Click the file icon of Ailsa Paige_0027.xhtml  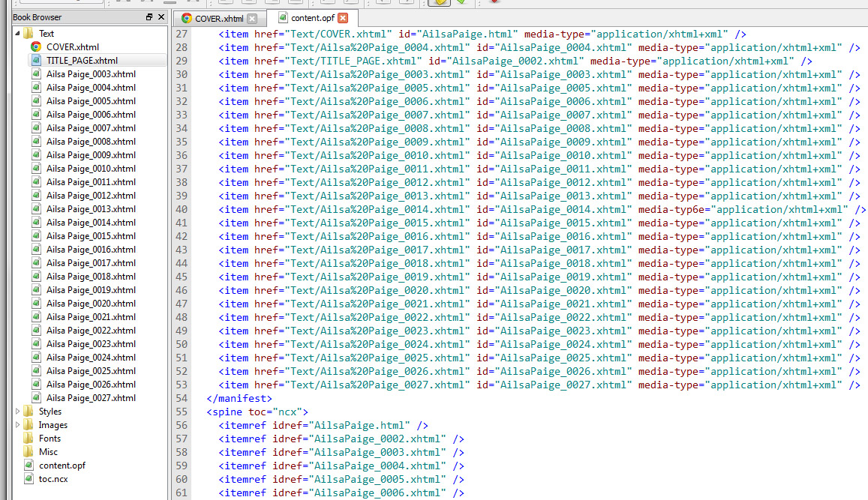point(36,398)
